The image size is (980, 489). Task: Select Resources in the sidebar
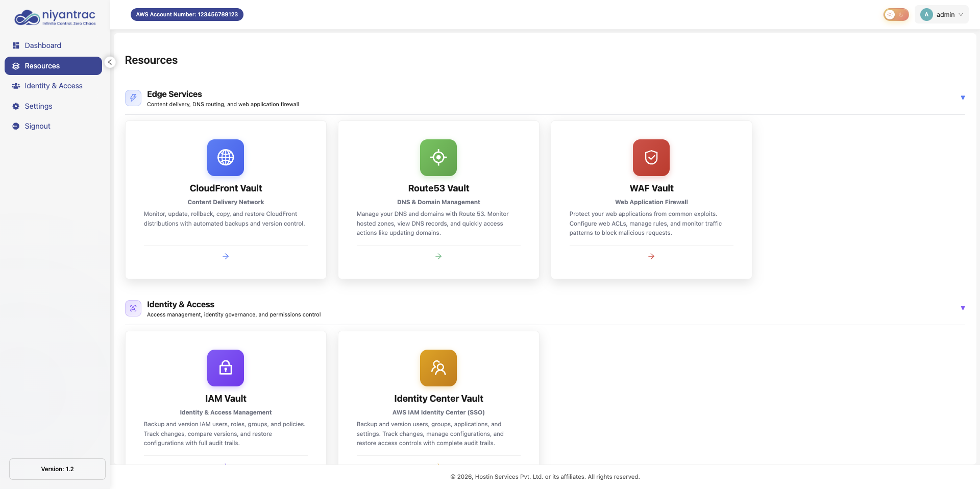[x=53, y=66]
